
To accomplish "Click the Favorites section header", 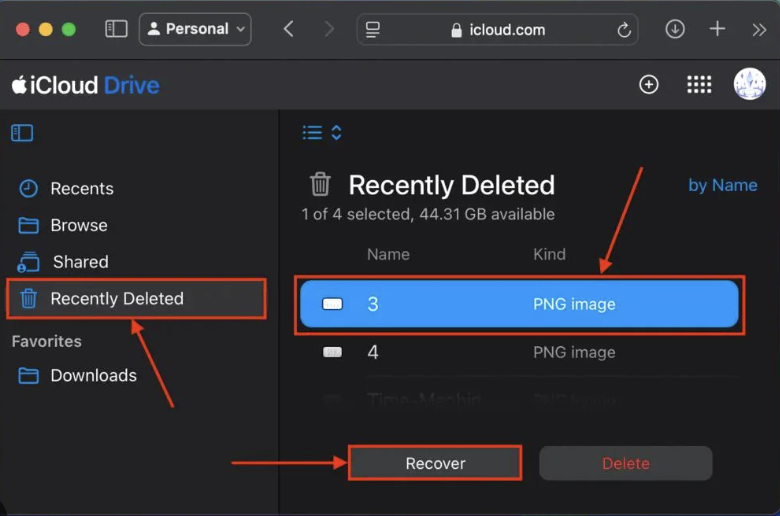I will point(47,341).
